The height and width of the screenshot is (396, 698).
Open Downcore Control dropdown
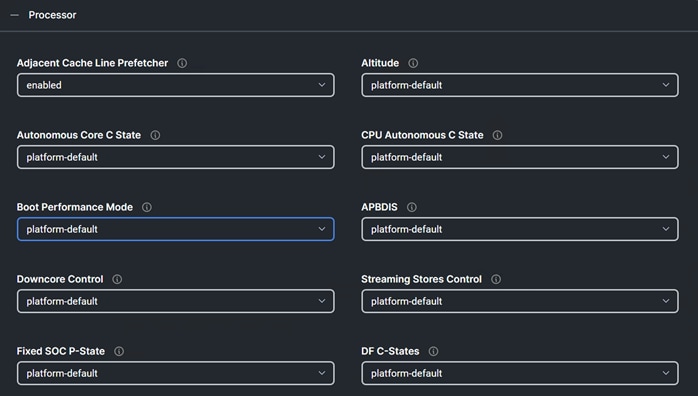[x=175, y=301]
